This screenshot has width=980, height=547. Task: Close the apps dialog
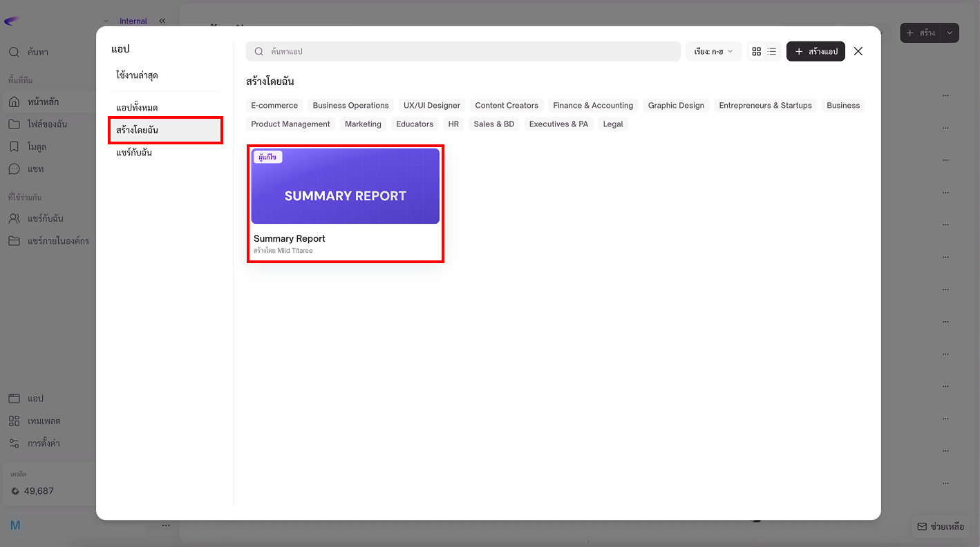coord(858,52)
